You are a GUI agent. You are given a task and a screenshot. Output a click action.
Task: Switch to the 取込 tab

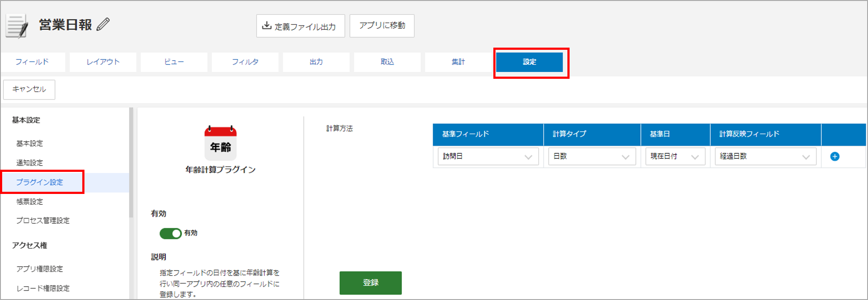click(x=387, y=62)
